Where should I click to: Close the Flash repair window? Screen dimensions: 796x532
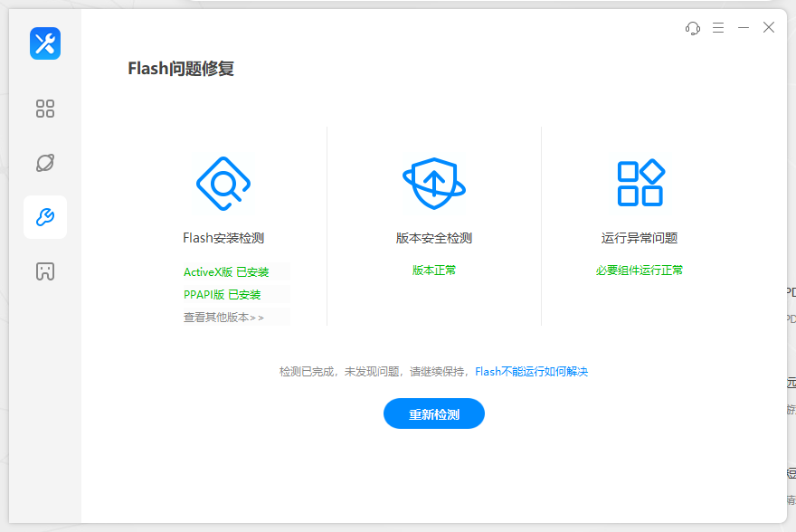coord(769,27)
